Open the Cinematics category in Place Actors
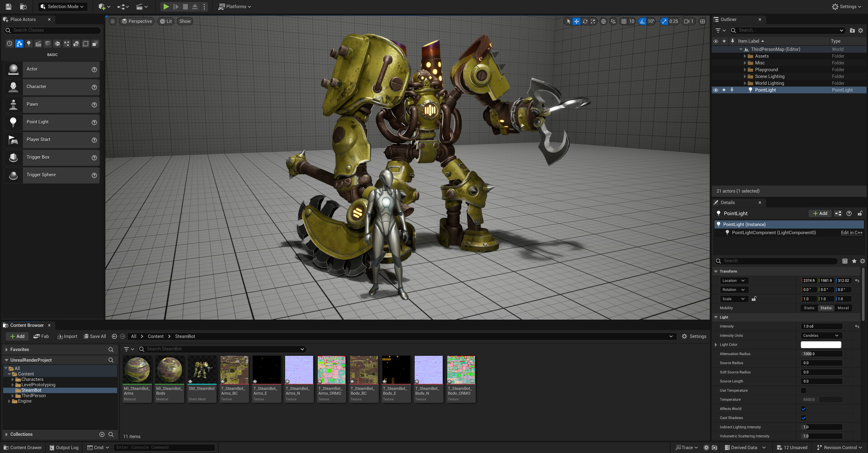Screen dimensions: 868x453 (38, 44)
